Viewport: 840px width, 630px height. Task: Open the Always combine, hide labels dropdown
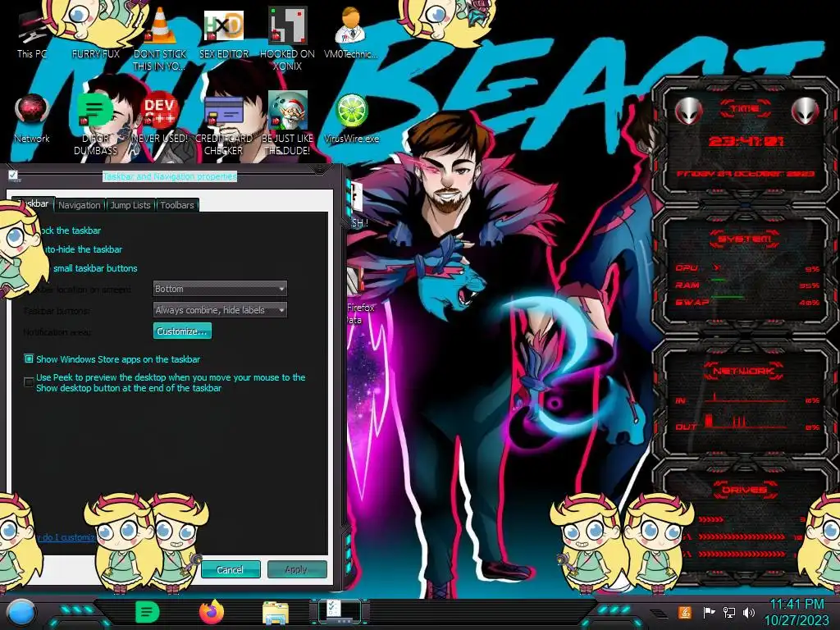pos(220,309)
